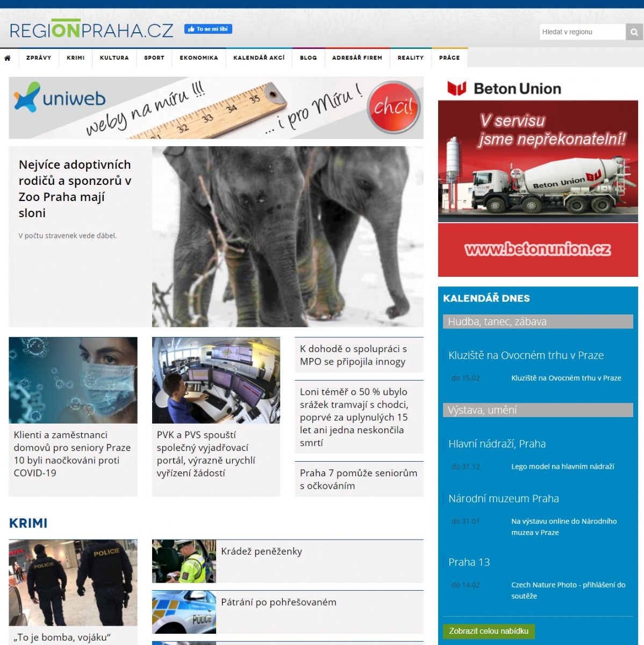The image size is (644, 645).
Task: Open the PVK control room thumbnail
Action: [x=216, y=380]
